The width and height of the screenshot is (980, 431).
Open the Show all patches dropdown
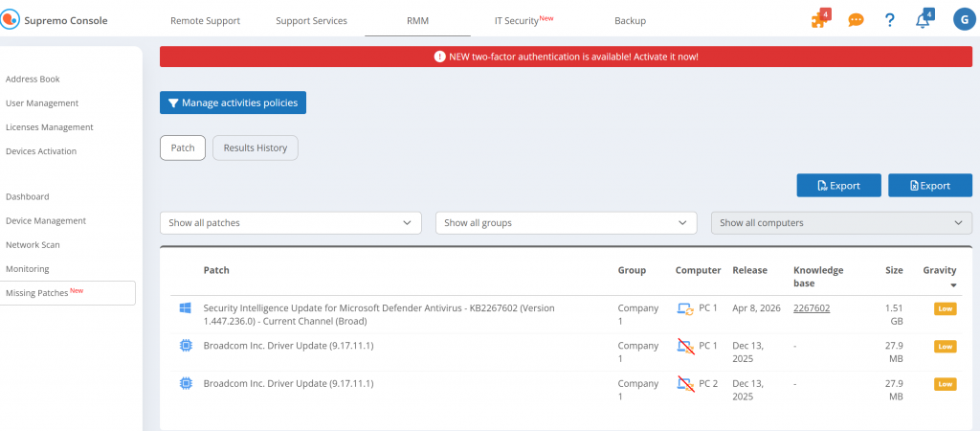point(291,223)
